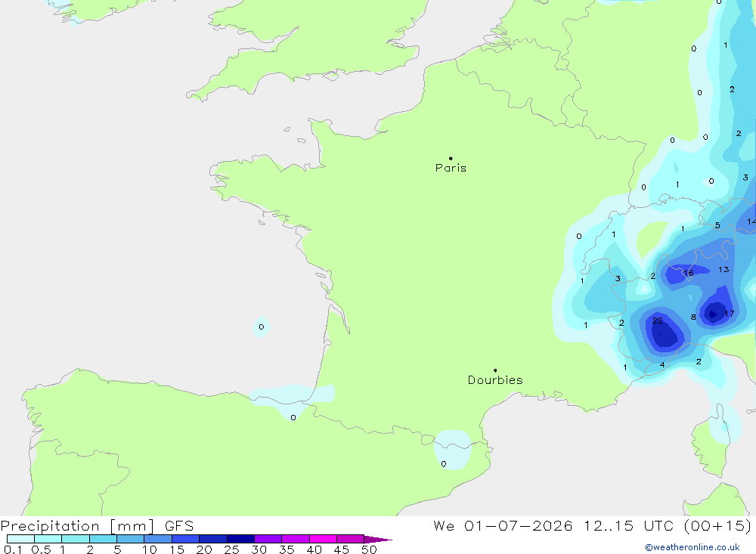Screen dimensions: 756x554
Task: Click the '0.1' legend scale label
Action: 13,549
